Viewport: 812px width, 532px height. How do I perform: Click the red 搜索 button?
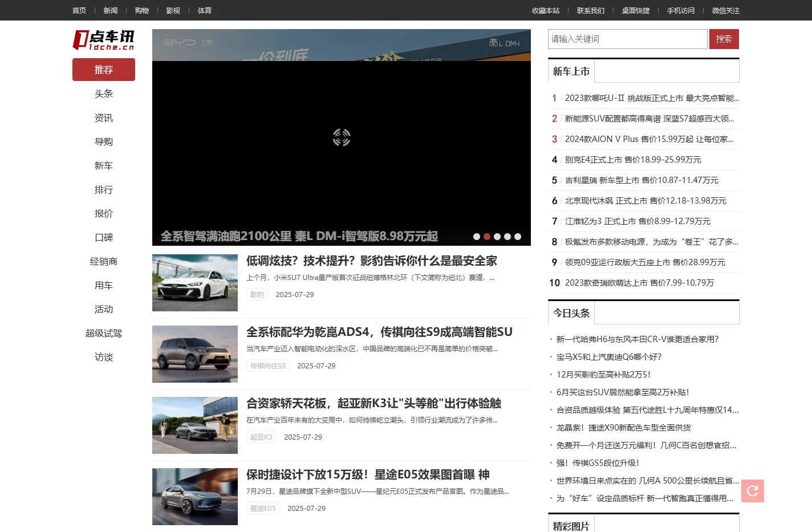coord(724,39)
